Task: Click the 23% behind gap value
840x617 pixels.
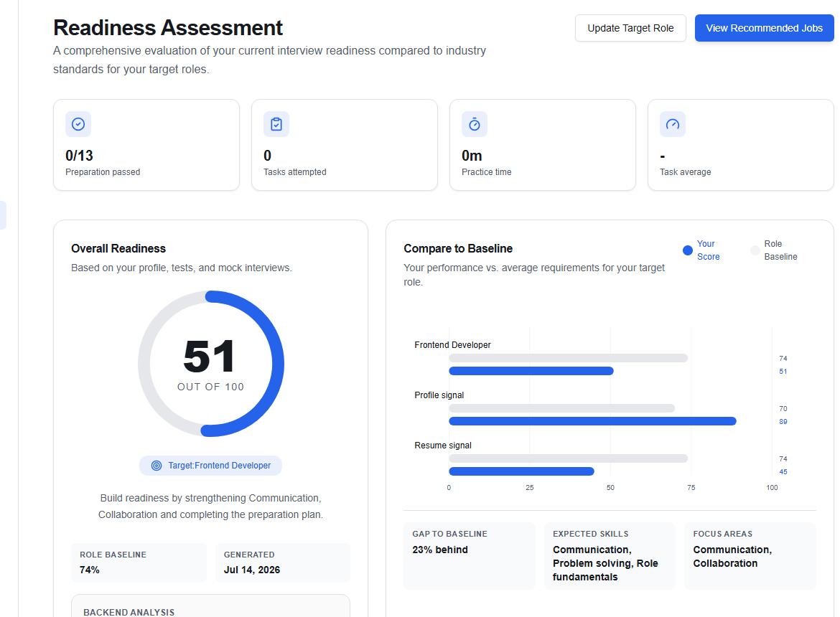Action: (x=440, y=550)
